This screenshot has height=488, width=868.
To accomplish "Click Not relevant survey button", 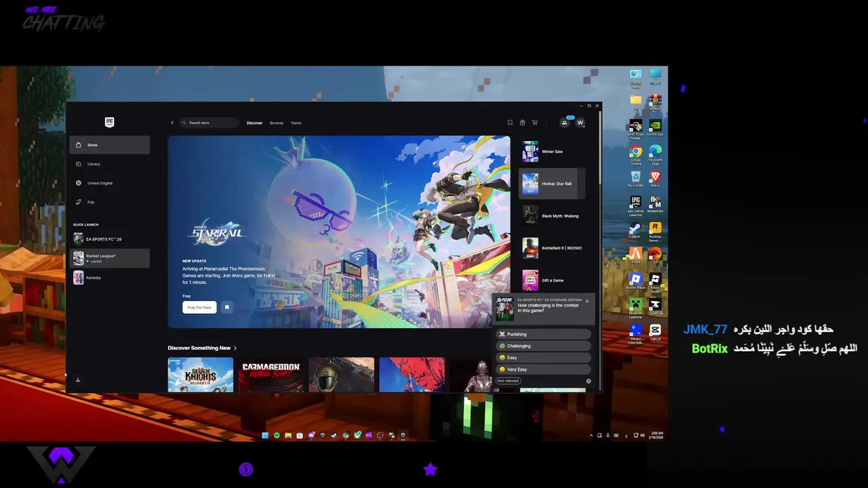I will coord(508,381).
